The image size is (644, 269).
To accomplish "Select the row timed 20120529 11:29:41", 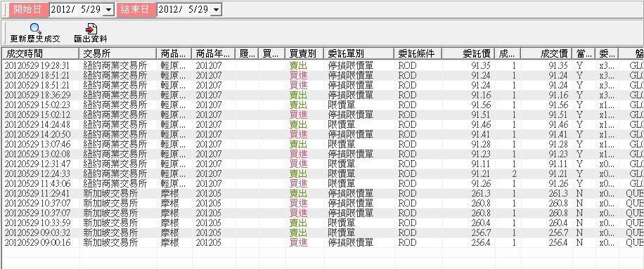I will pos(323,194).
